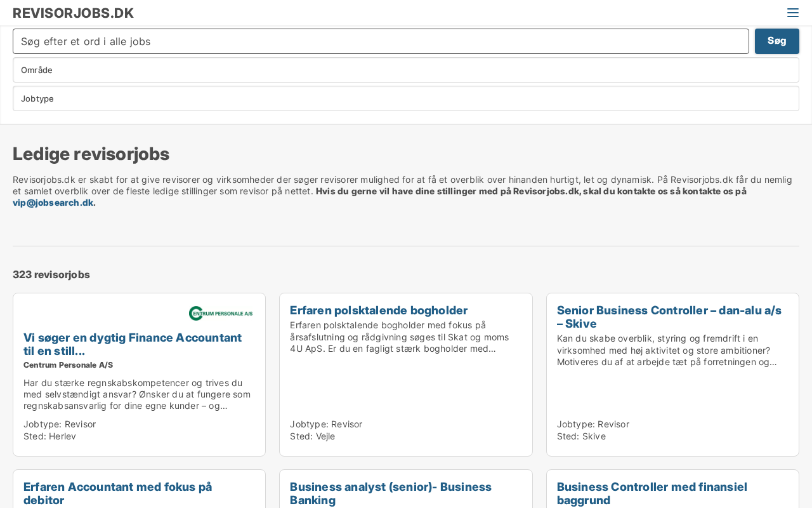
Task: Open the Finance Accountant job listing
Action: click(x=133, y=344)
